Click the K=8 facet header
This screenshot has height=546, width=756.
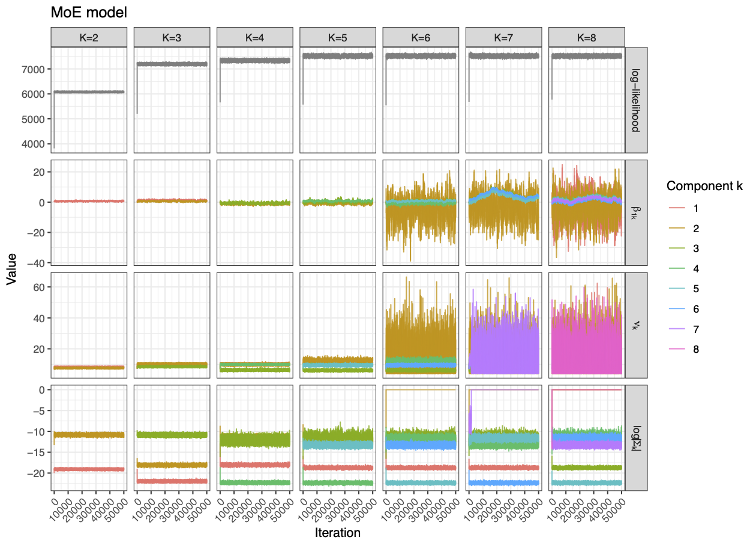pos(586,37)
